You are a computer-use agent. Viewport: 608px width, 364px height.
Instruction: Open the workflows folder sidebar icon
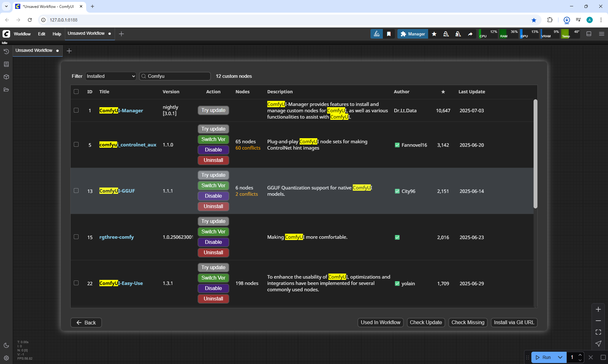[x=6, y=90]
